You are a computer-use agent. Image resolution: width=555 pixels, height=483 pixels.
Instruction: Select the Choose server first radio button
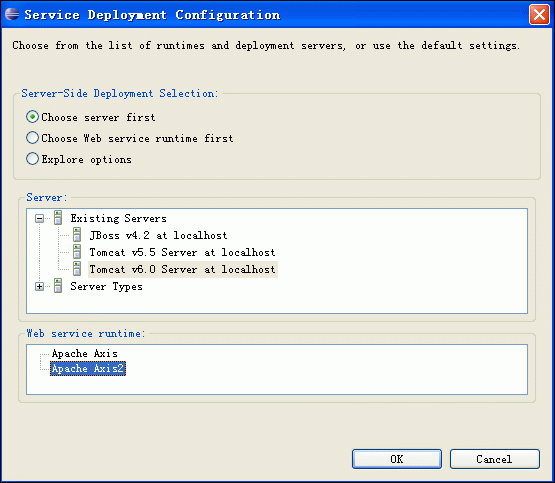click(32, 117)
